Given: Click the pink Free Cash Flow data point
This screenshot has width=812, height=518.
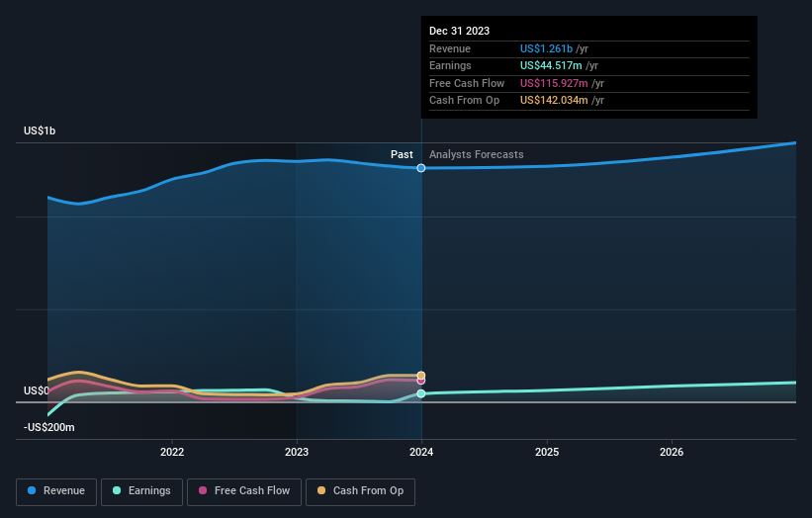Looking at the screenshot, I should click(421, 382).
